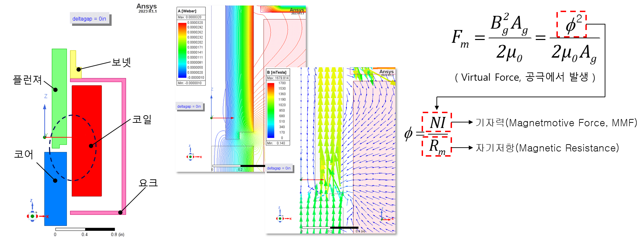Image resolution: width=644 pixels, height=238 pixels.
Task: Click the orientation triad in the A [Weber] plot
Action: click(x=190, y=157)
